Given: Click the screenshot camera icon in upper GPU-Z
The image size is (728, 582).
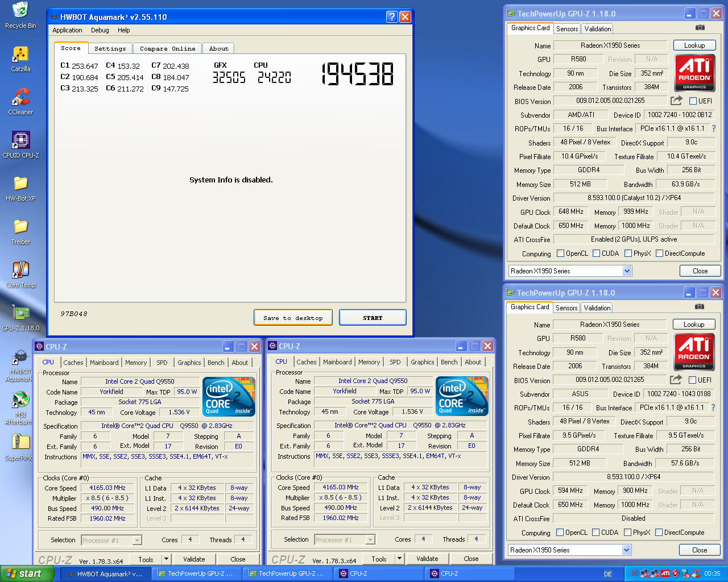Looking at the screenshot, I should pos(700,27).
